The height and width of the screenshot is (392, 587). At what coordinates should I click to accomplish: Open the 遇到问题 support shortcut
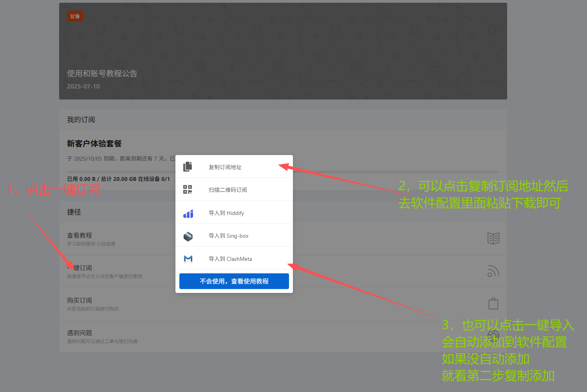[x=79, y=333]
